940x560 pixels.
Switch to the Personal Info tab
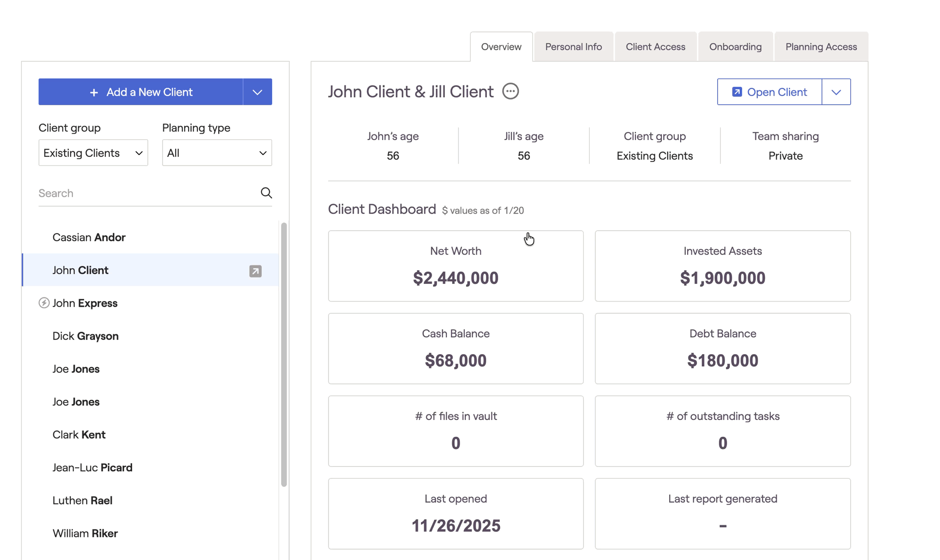click(x=573, y=47)
